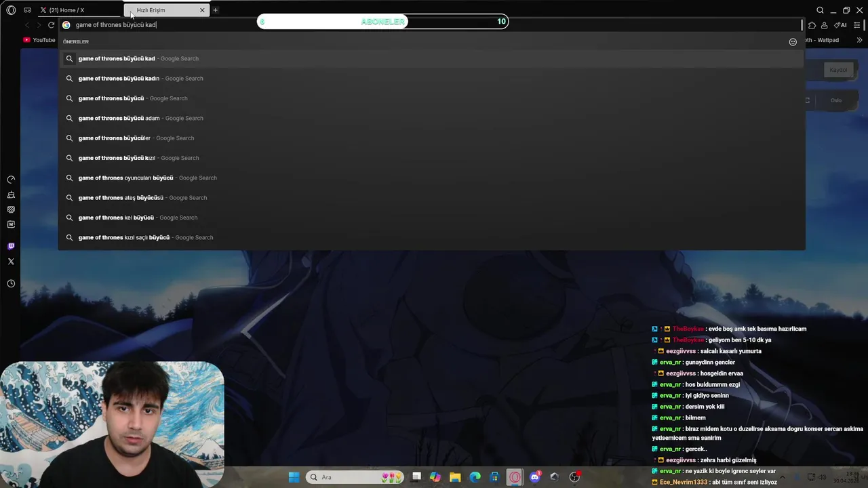This screenshot has width=868, height=488.
Task: Open Discord from the taskbar
Action: tap(535, 477)
